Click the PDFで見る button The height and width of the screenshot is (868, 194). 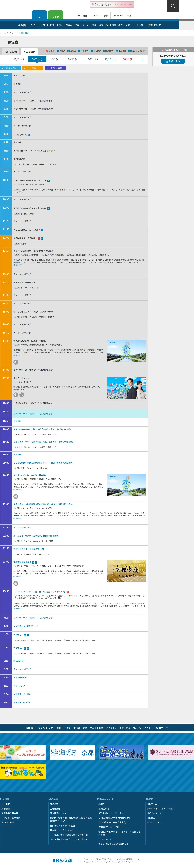173,61
